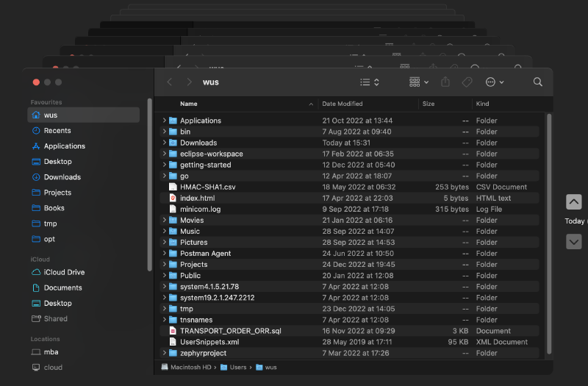This screenshot has width=588, height=386.
Task: Go back using the left chevron
Action: (x=170, y=82)
